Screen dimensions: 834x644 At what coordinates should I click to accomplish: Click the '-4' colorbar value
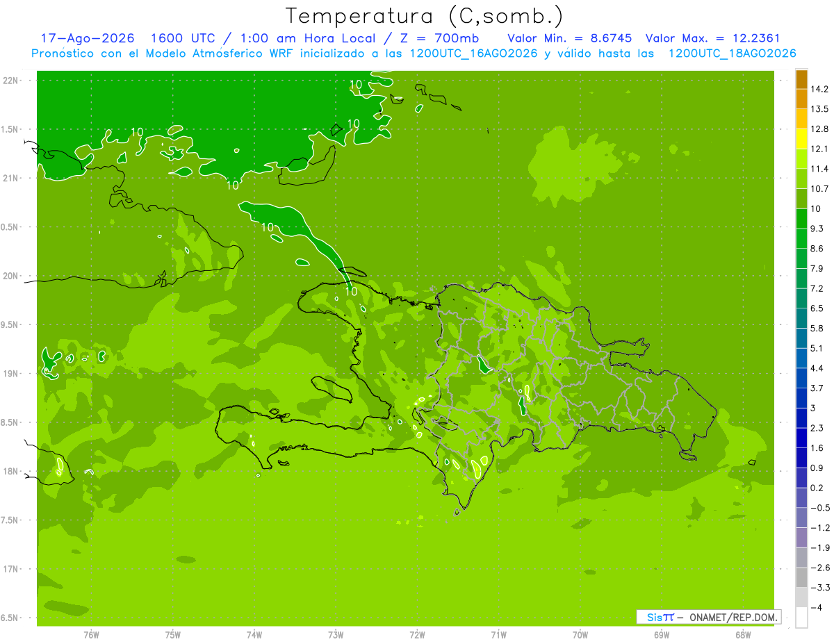(816, 608)
